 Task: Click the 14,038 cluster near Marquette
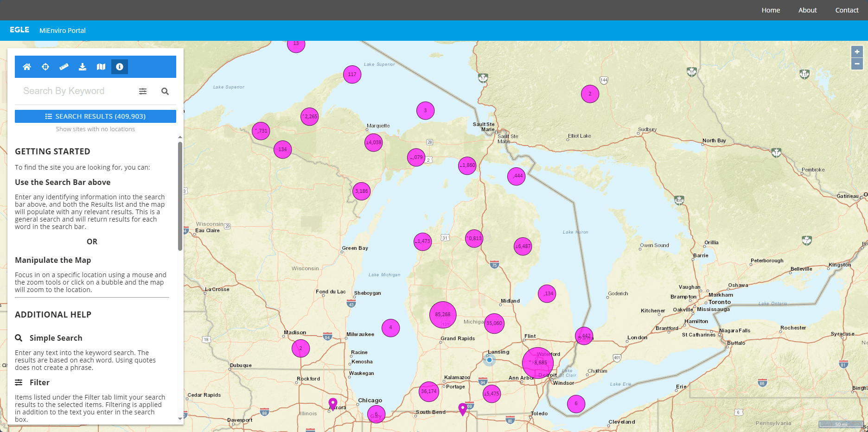(374, 143)
